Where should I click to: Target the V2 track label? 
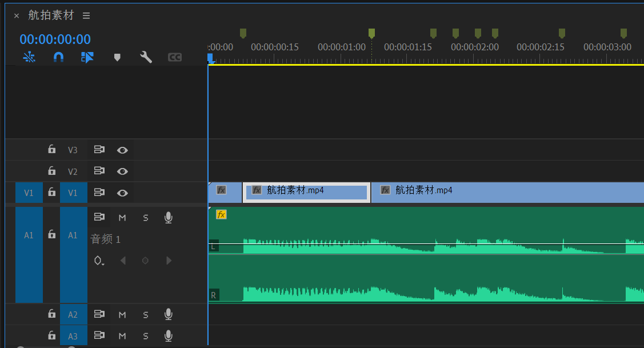[x=73, y=171]
